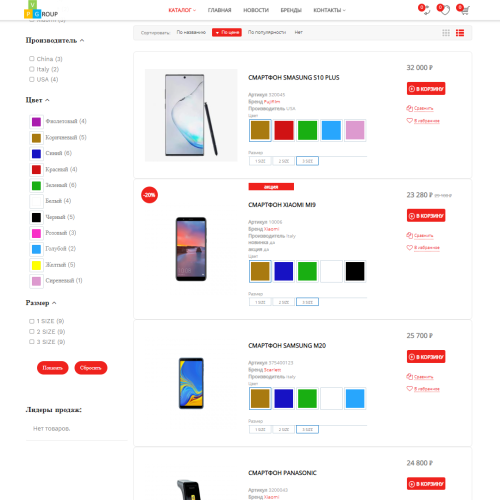The width and height of the screenshot is (500, 500).
Task: Open the shopping cart icon in header
Action: [x=465, y=10]
